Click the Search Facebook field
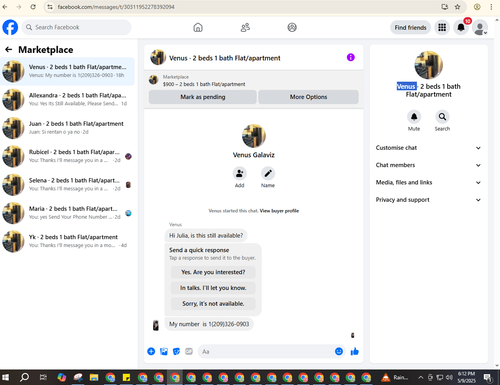 coord(77,27)
